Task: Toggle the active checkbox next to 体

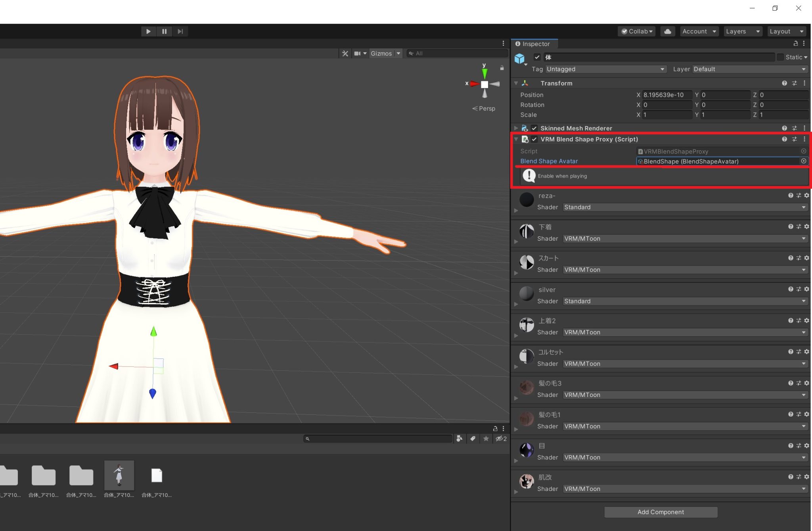Action: [538, 57]
